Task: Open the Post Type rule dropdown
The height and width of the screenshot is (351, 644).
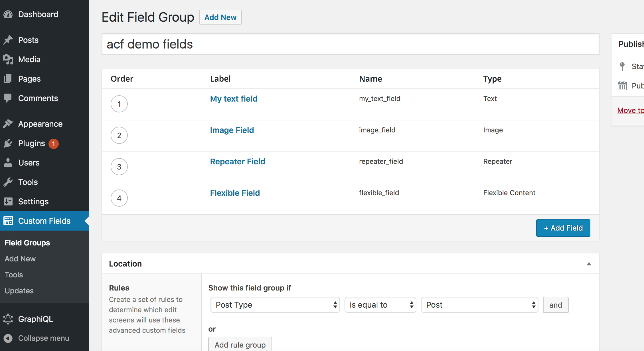Action: (275, 305)
